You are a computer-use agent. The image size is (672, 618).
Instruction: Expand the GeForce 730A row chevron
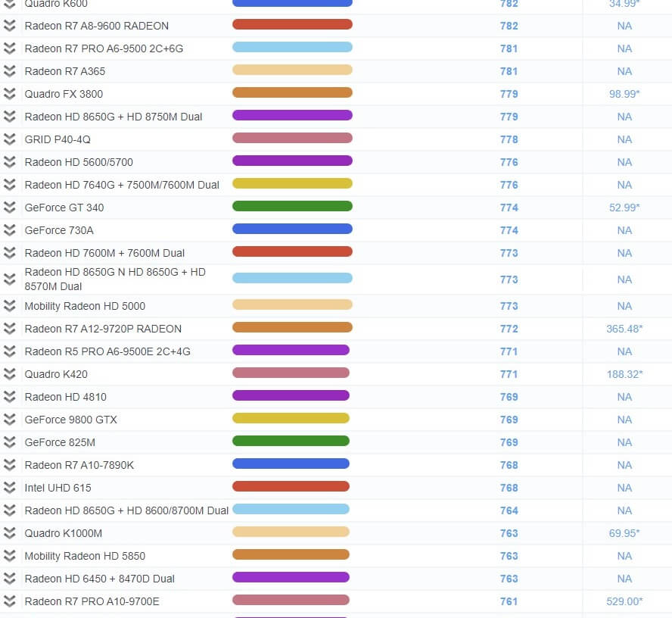9,230
